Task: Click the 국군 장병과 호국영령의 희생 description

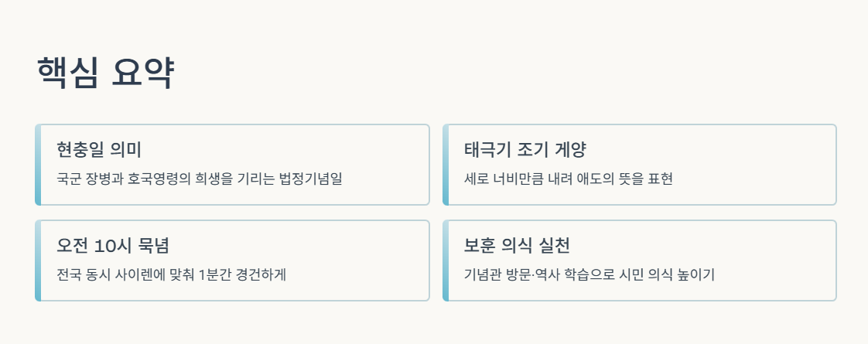Action: [x=200, y=179]
